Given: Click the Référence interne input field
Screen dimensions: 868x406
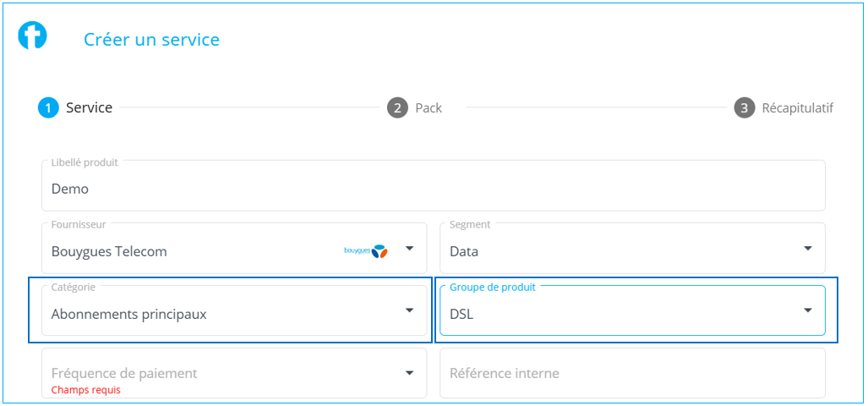Looking at the screenshot, I should tap(631, 374).
